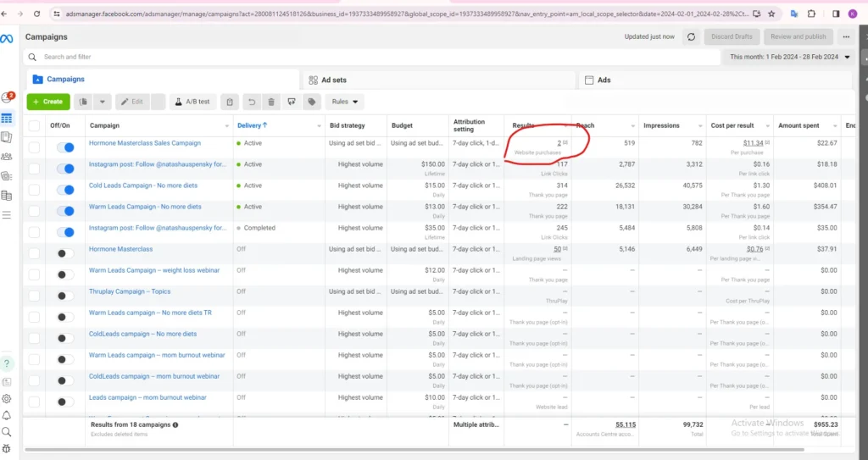Toggle off Hormone Masterclass Sales Campaign

(x=64, y=147)
